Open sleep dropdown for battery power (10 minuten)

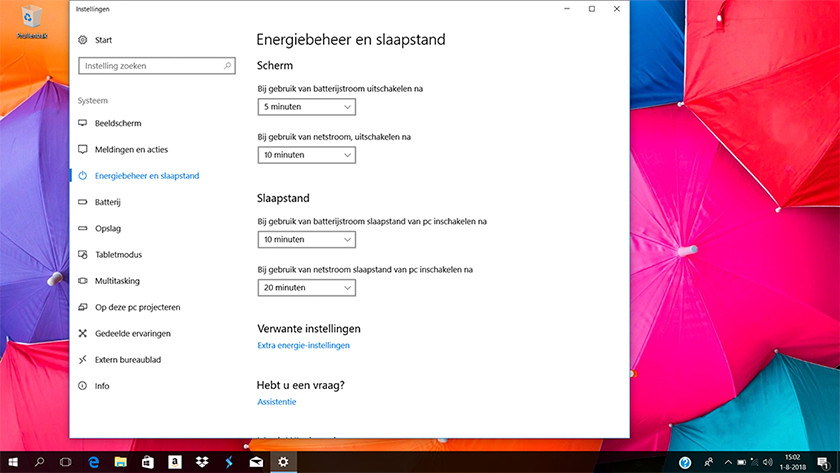(x=306, y=240)
